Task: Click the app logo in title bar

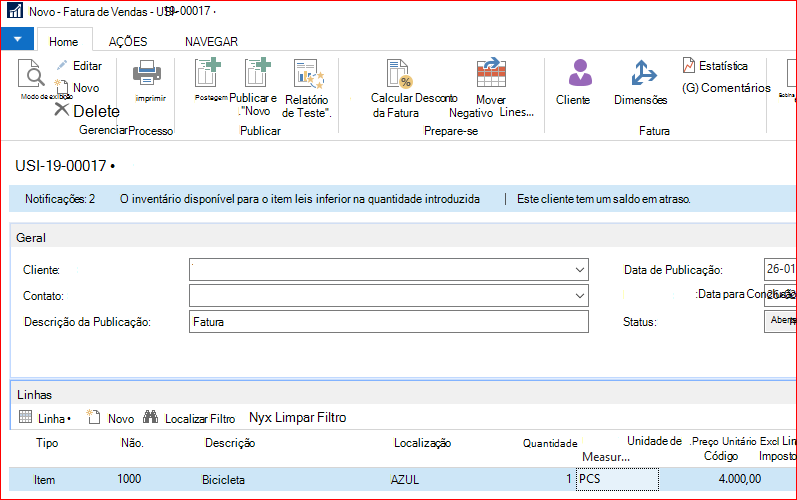Action: 15,10
